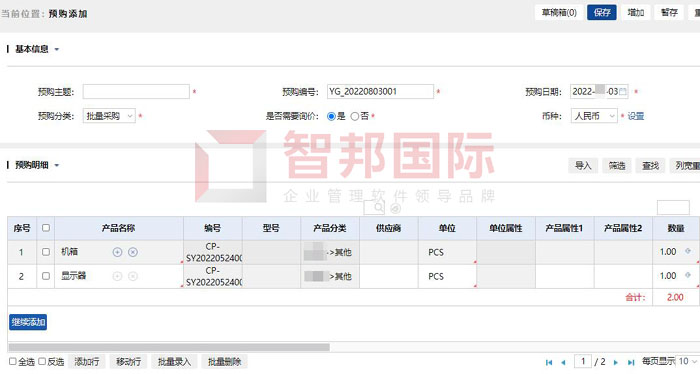
Task: Click the plus icon in the 显示器 row
Action: (x=117, y=276)
